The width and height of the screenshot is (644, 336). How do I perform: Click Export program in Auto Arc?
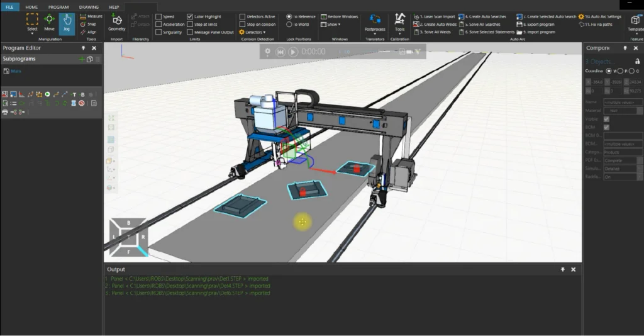point(536,24)
